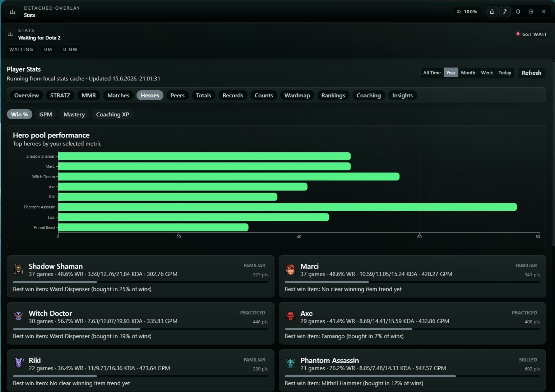Switch metric to Coaching XP
This screenshot has width=555, height=392.
[x=112, y=114]
